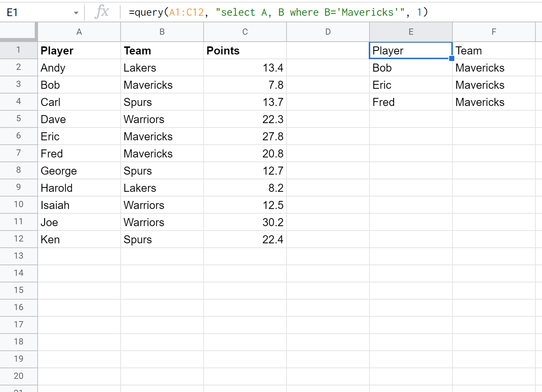542x392 pixels.
Task: Click the fx function icon
Action: (102, 12)
